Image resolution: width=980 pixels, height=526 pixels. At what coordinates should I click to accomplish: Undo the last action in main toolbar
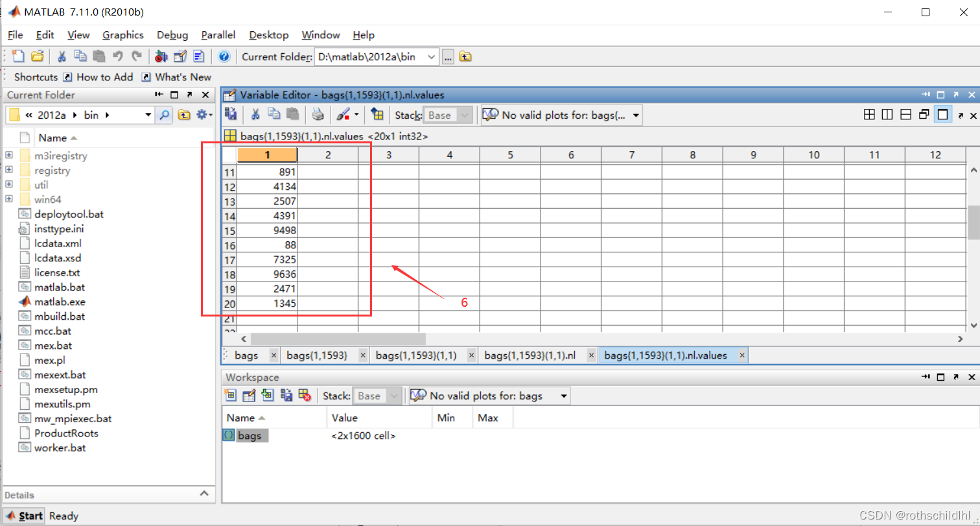pyautogui.click(x=117, y=56)
